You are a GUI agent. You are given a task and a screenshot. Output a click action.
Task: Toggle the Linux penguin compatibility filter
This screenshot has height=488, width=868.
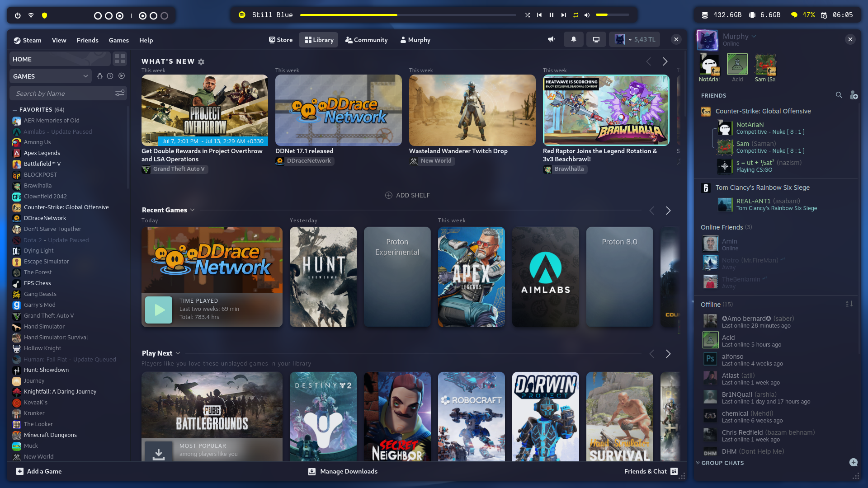(x=100, y=76)
